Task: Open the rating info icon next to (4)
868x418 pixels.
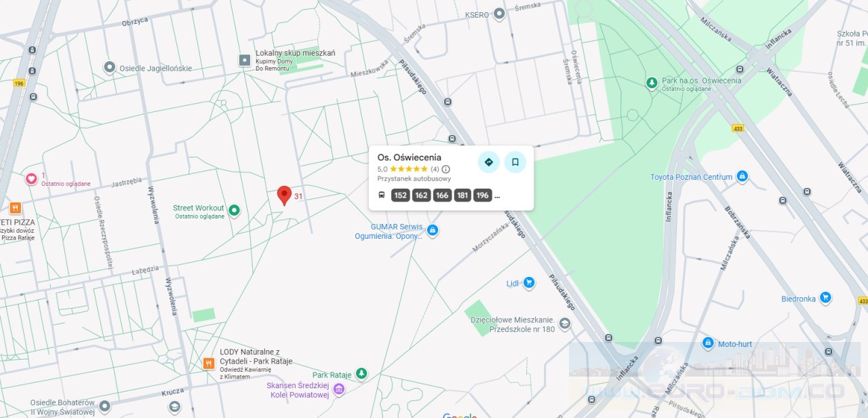Action: [x=446, y=169]
